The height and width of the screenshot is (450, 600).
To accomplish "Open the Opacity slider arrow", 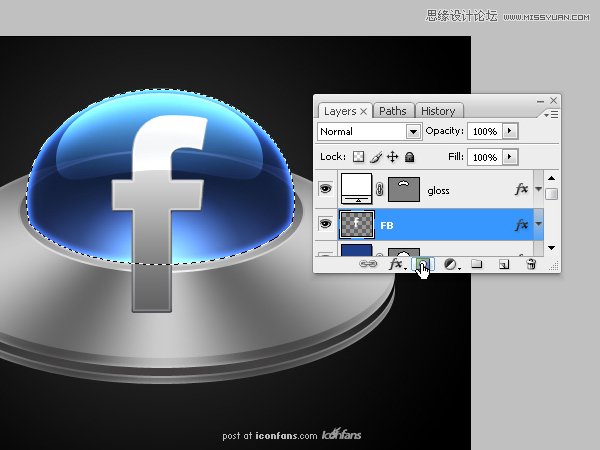I will 509,131.
